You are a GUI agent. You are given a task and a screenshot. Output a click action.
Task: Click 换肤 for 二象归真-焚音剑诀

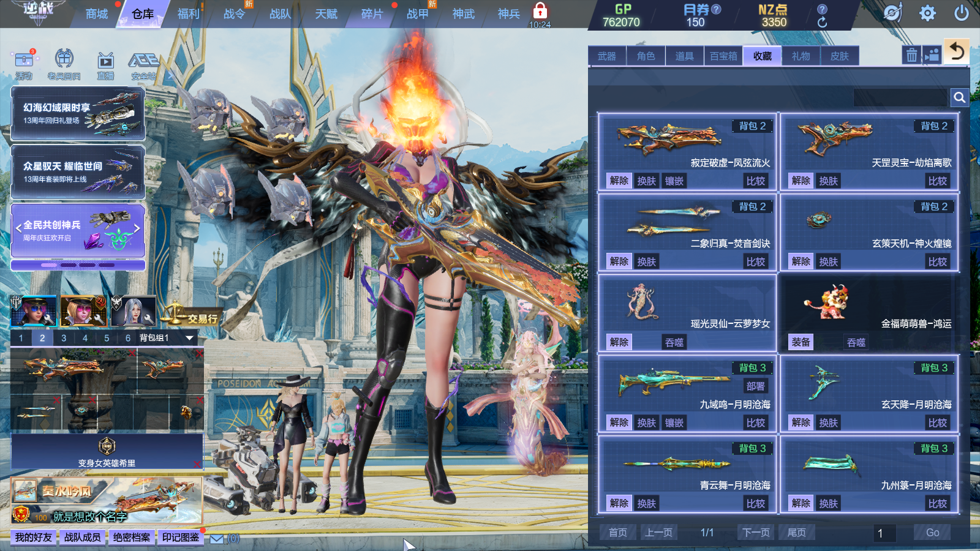[x=647, y=261]
